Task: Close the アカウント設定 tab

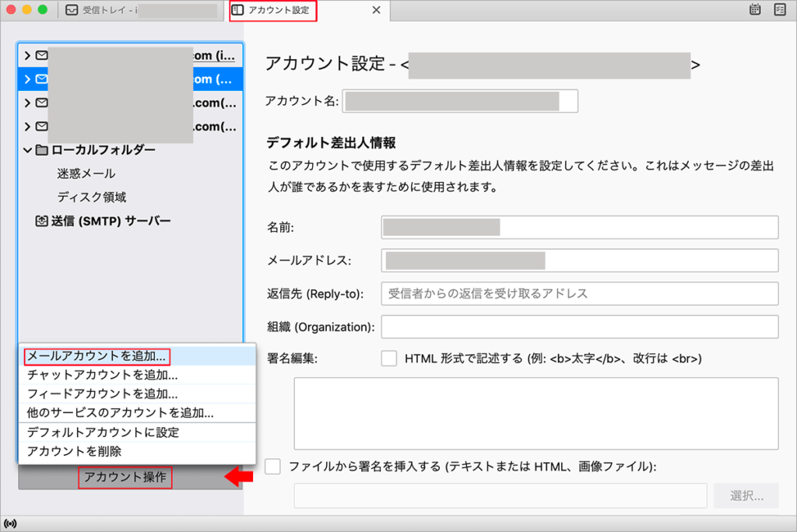Action: point(377,11)
